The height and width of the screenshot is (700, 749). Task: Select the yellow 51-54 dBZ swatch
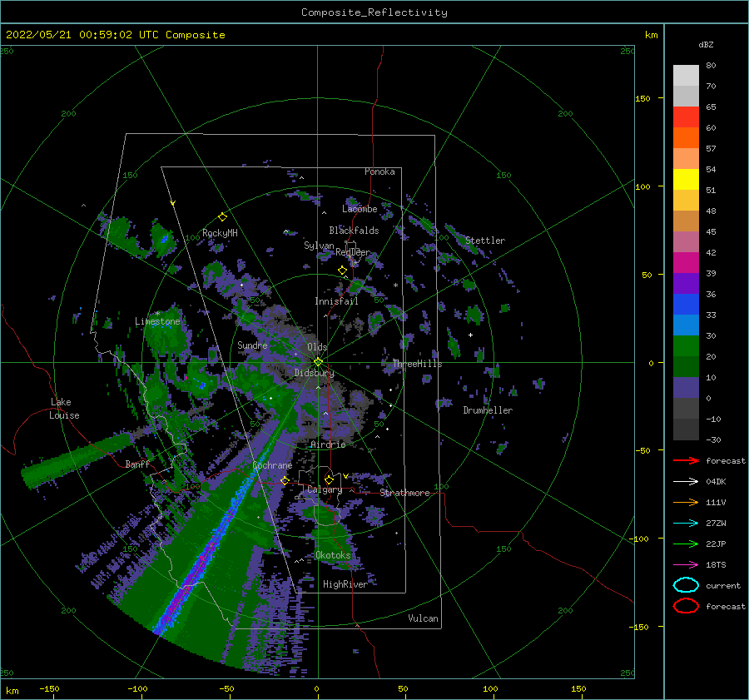point(686,180)
